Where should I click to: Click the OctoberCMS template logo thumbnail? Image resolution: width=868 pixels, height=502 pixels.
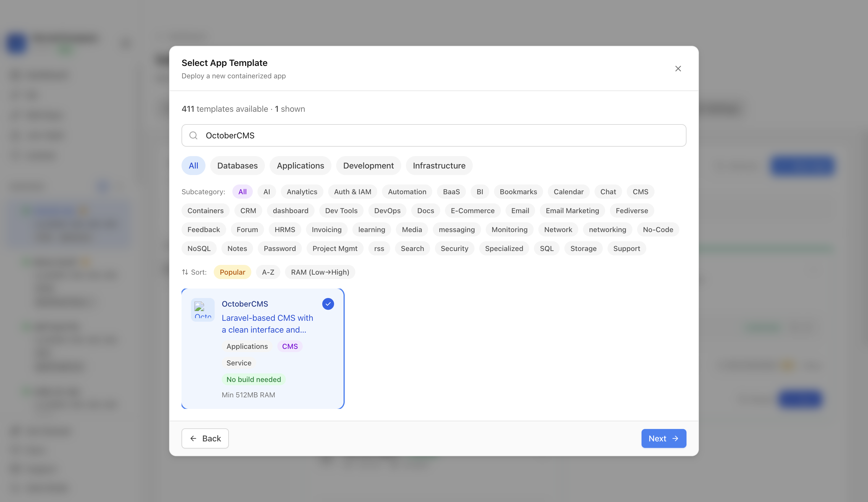203,310
